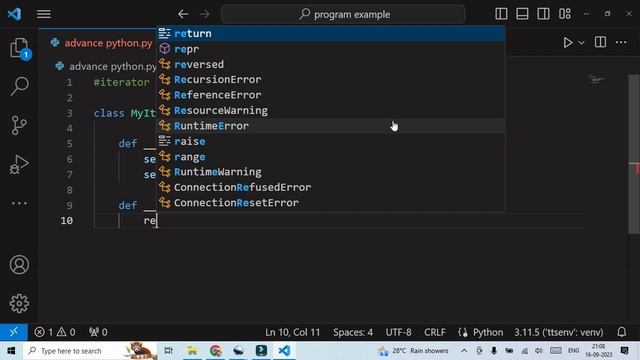Click Ln 10, Col 11 cursor position
This screenshot has height=360, width=640.
[x=292, y=332]
